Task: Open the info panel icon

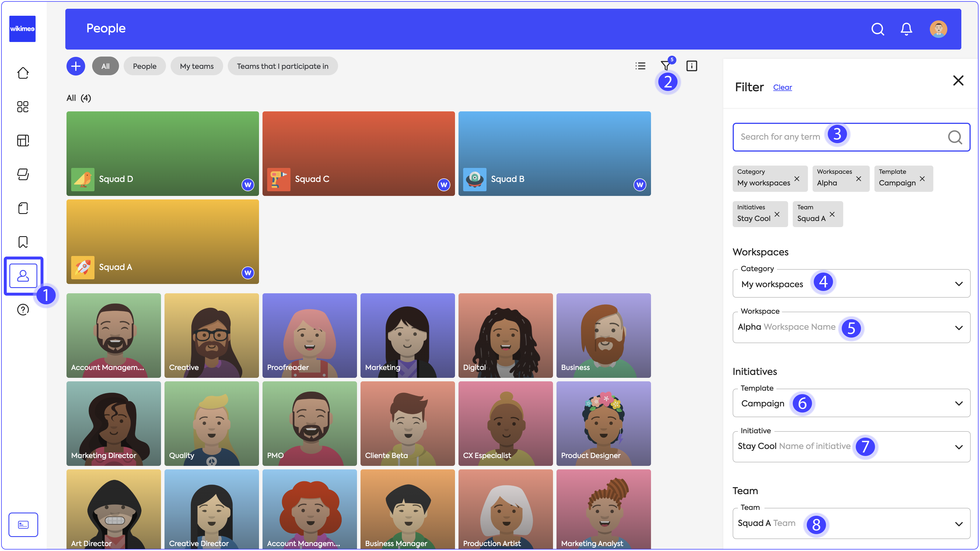Action: click(691, 66)
